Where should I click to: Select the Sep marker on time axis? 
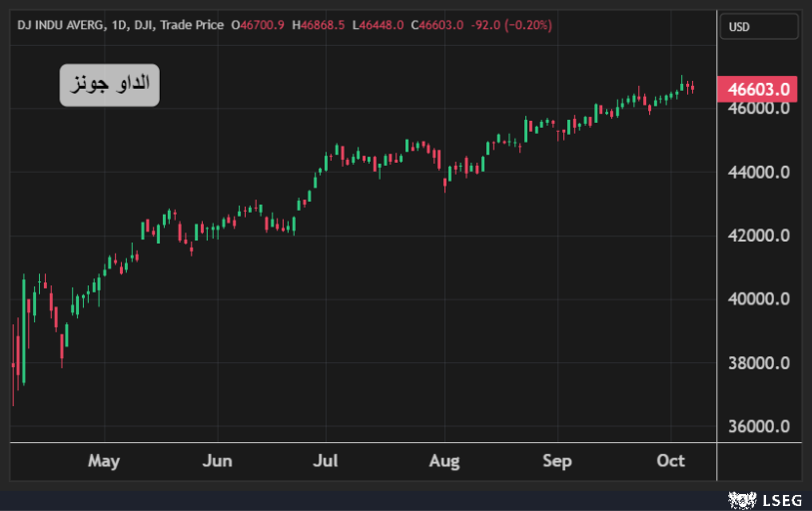tap(557, 460)
